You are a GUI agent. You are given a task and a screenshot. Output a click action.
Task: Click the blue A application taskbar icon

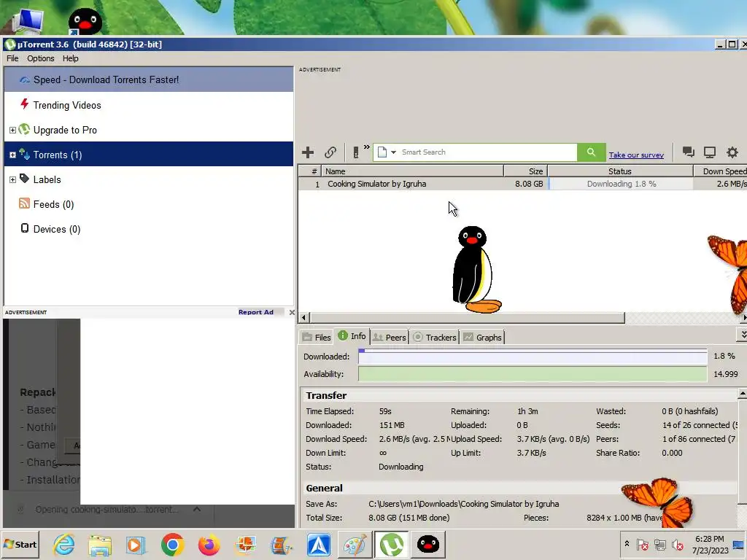click(x=319, y=545)
